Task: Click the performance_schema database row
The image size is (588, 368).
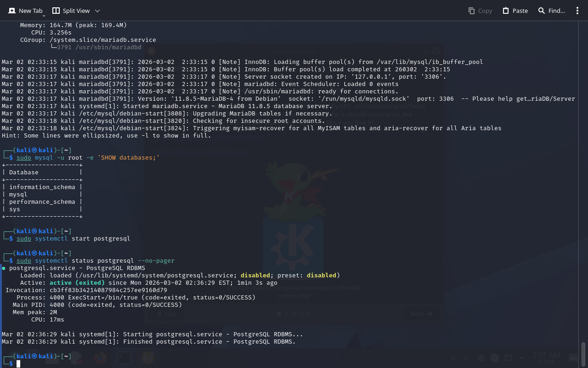Action: pos(42,202)
